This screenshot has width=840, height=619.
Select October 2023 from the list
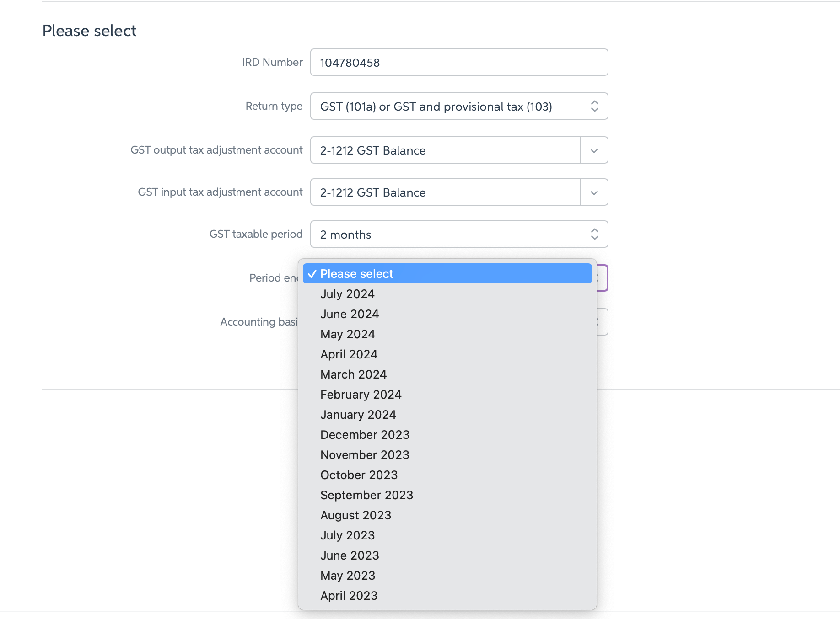[x=359, y=475]
